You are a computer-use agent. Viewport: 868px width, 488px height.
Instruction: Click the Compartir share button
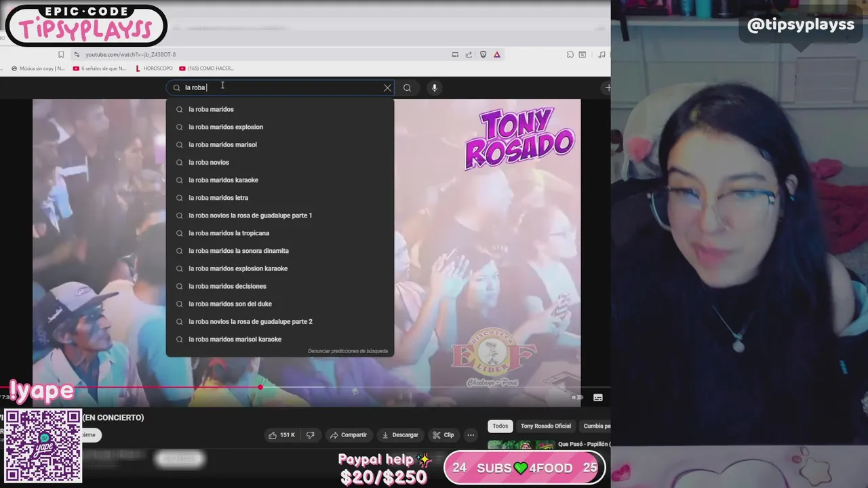[x=348, y=435]
